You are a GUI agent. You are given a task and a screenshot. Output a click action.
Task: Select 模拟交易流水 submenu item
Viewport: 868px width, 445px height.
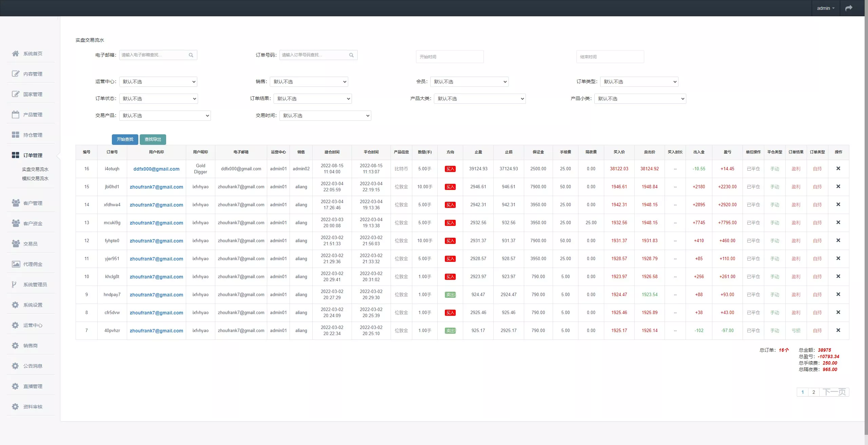35,178
